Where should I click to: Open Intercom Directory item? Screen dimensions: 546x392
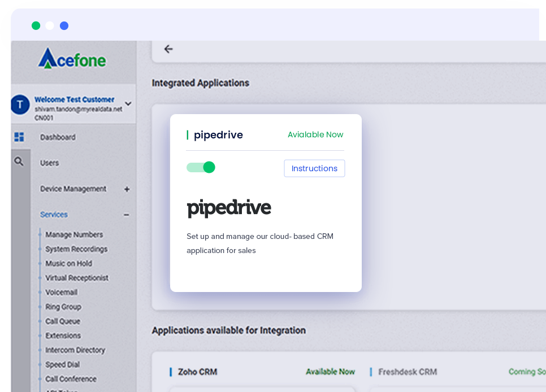[75, 350]
